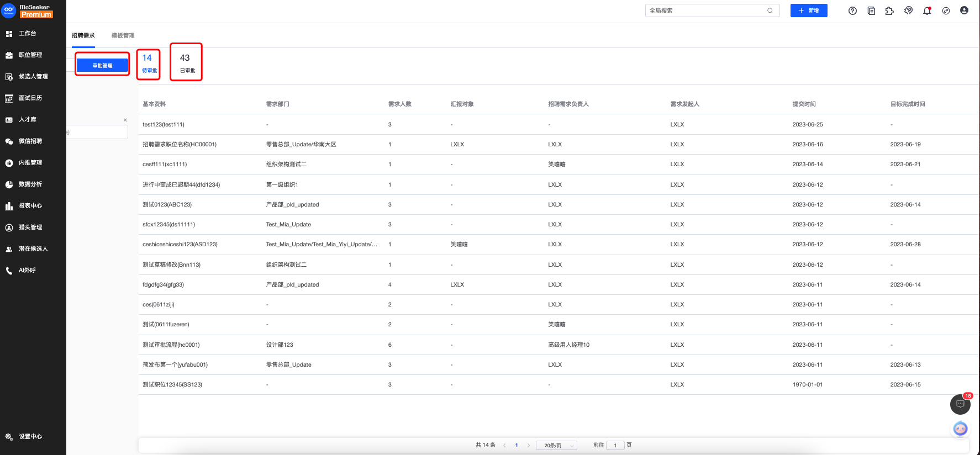Go to the next page arrow

pos(529,445)
